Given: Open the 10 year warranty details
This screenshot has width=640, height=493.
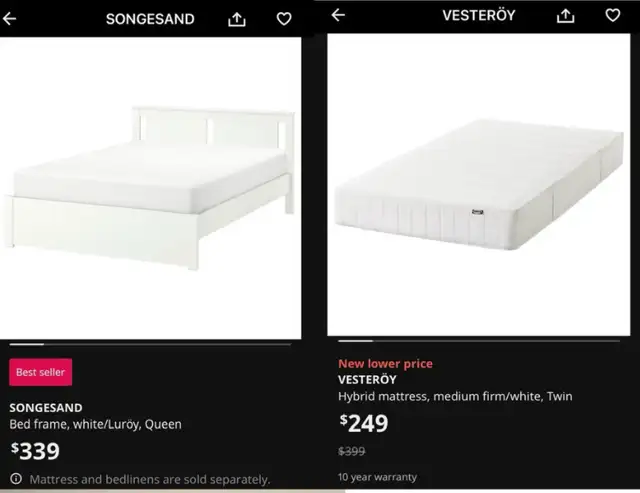Looking at the screenshot, I should tap(378, 477).
